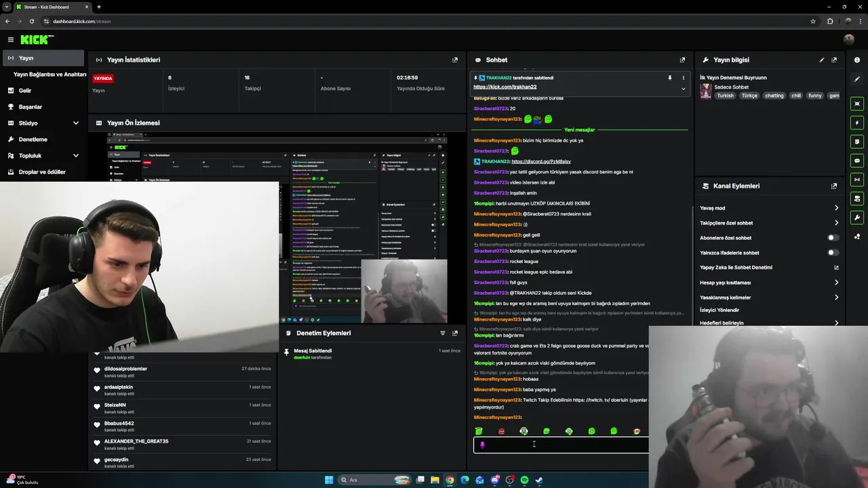This screenshot has width=868, height=488.
Task: Pop out the Sohbet chat panel
Action: pos(682,60)
